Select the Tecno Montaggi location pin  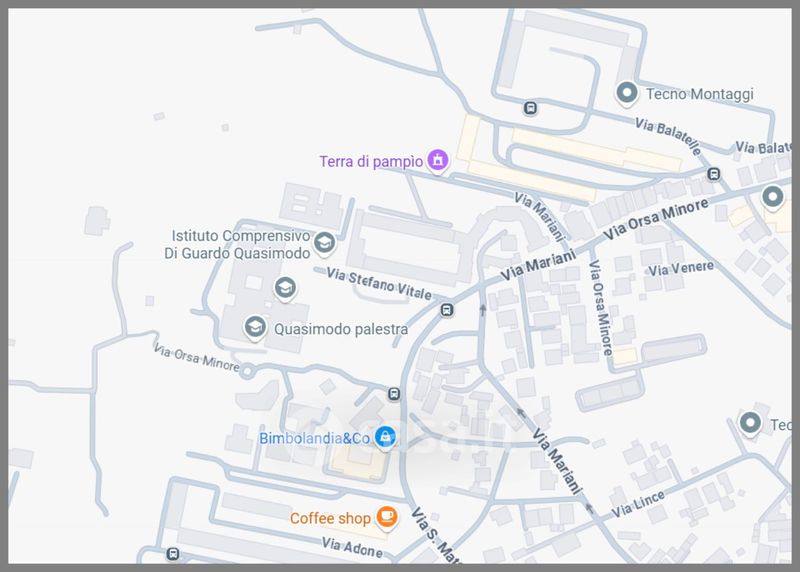tap(627, 94)
